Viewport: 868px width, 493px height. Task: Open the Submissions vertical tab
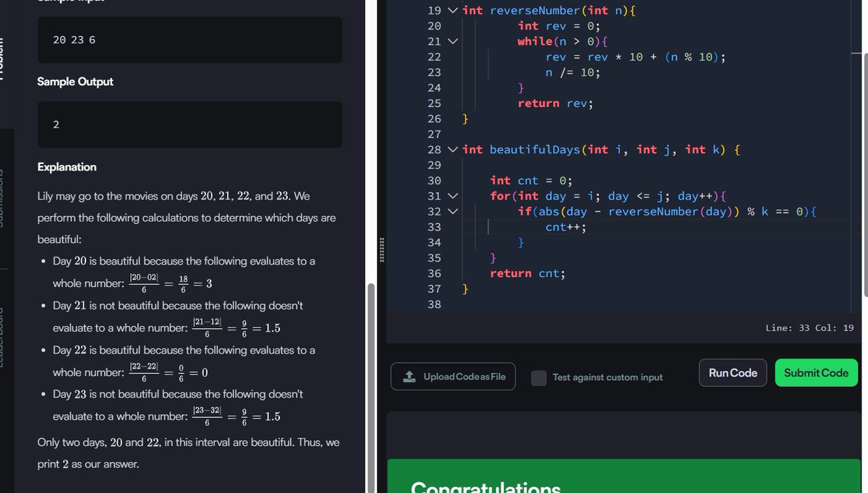click(2, 199)
